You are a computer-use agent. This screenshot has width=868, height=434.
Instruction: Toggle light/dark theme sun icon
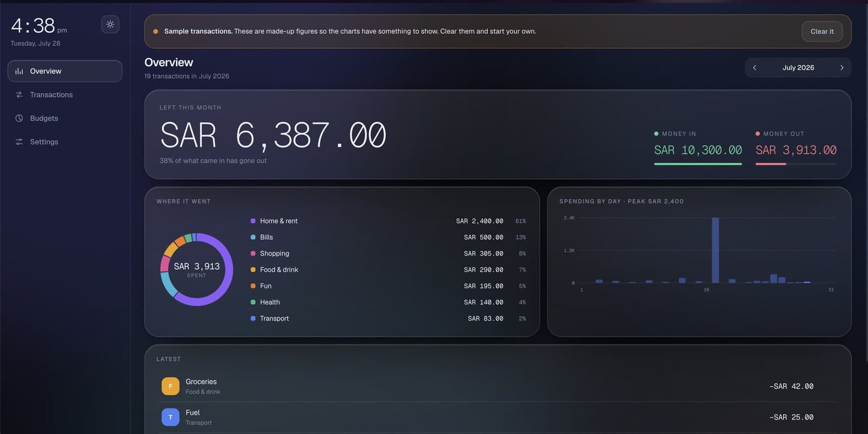(x=110, y=24)
